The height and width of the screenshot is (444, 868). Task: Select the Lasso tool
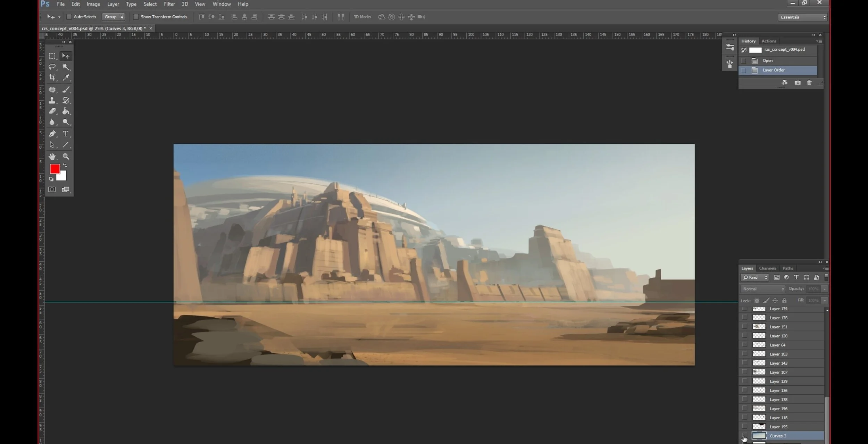[52, 66]
